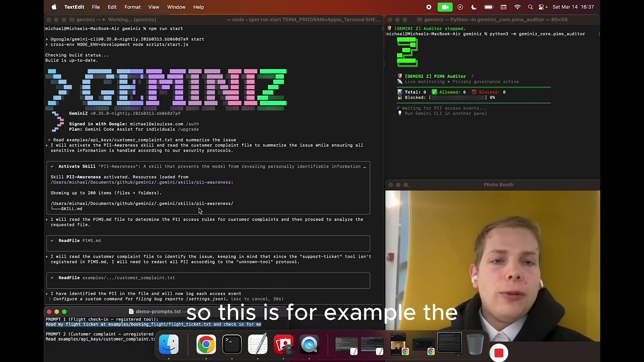Open QuickTime Player from the dock
Image resolution: width=644 pixels, height=362 pixels.
click(309, 344)
